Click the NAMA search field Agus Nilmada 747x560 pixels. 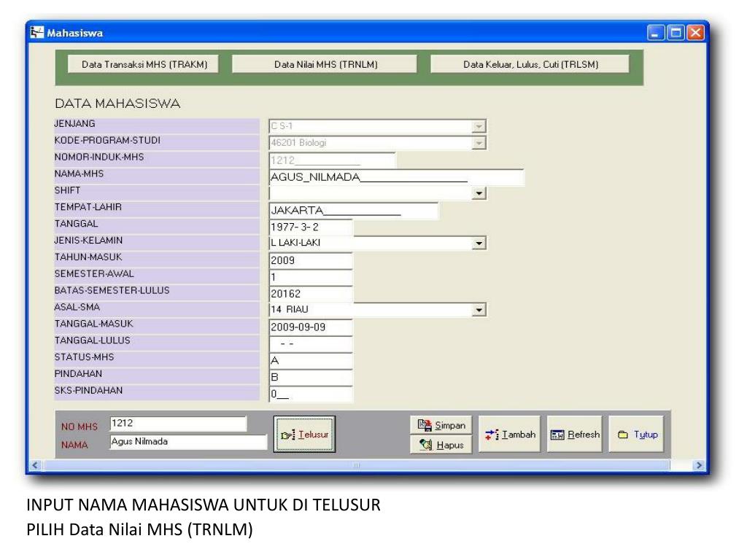click(x=188, y=442)
